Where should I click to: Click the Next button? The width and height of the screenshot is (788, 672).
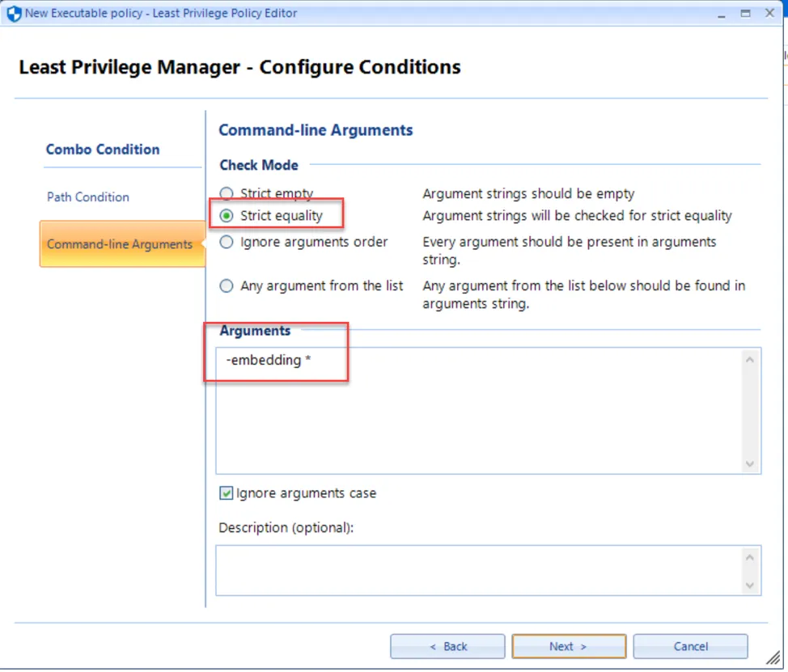click(x=569, y=646)
